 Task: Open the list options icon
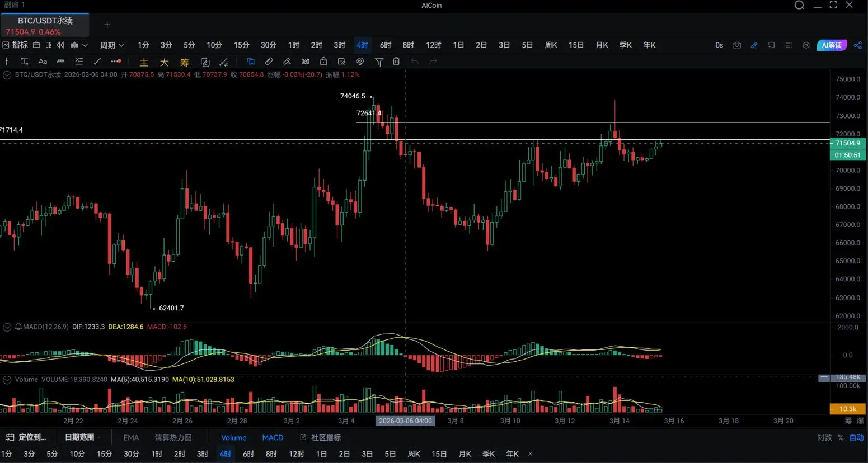(789, 45)
